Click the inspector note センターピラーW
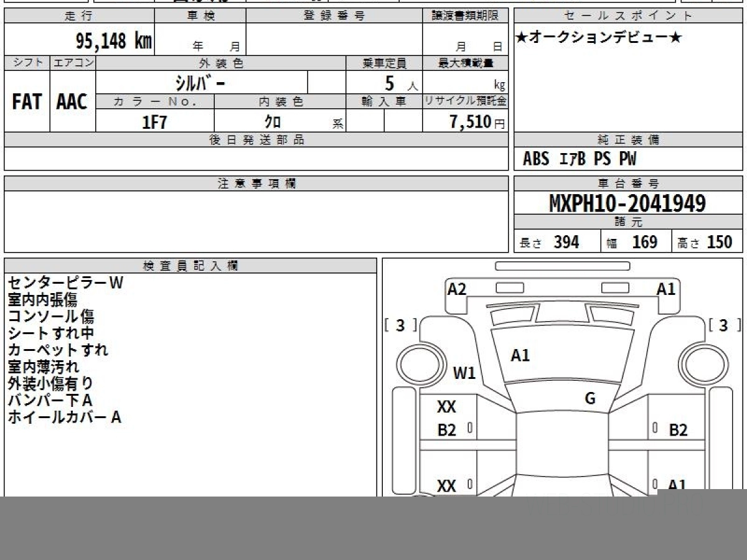 point(65,282)
